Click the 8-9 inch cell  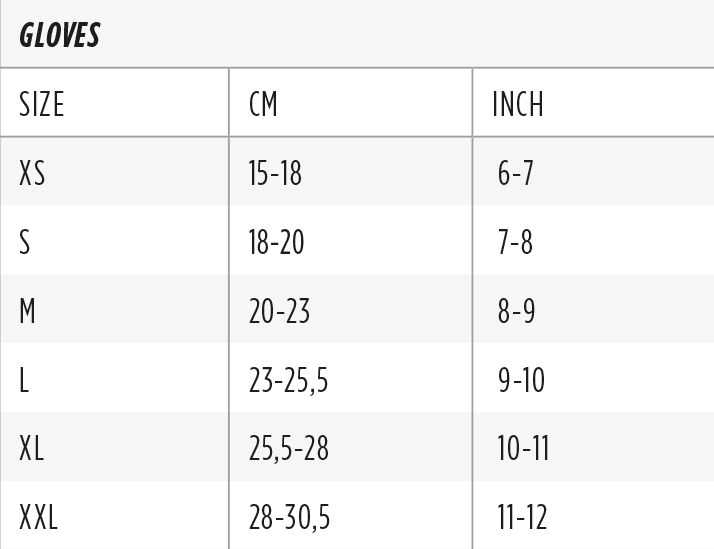point(516,311)
